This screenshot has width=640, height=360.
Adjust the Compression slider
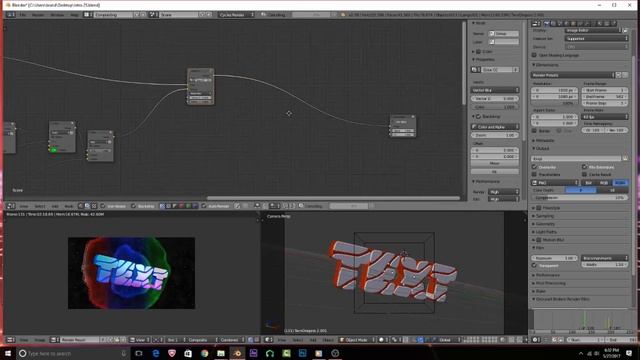point(580,198)
